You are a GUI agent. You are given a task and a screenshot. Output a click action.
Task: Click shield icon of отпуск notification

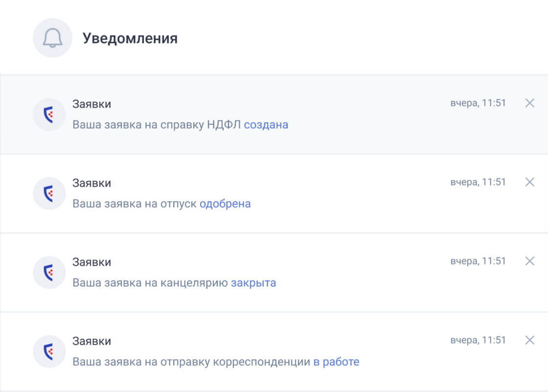[x=49, y=194]
